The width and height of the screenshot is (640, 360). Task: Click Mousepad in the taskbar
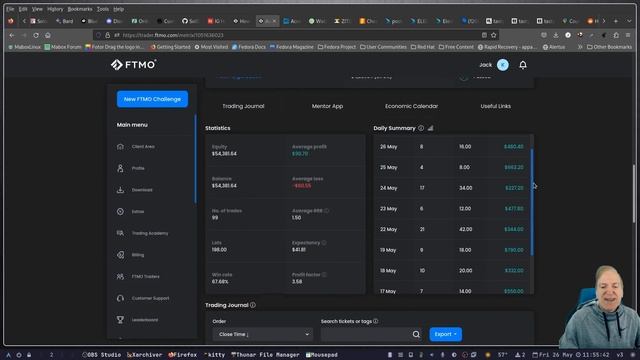click(x=322, y=355)
